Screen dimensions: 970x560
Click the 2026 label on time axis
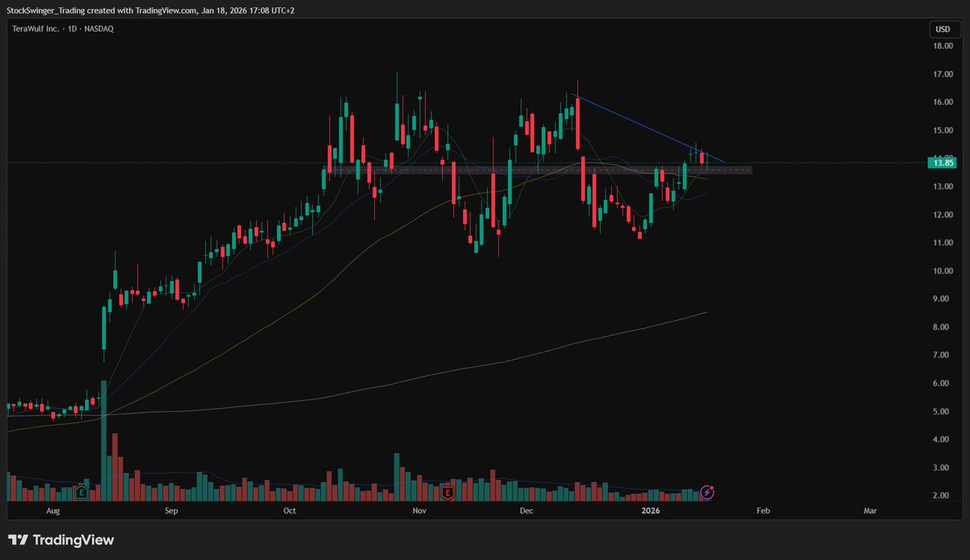click(x=651, y=511)
